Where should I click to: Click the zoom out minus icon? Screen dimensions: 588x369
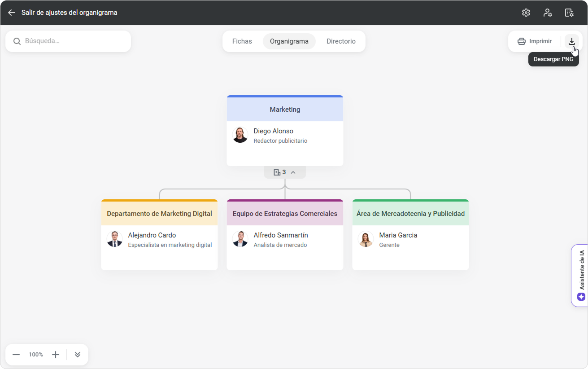(x=16, y=355)
